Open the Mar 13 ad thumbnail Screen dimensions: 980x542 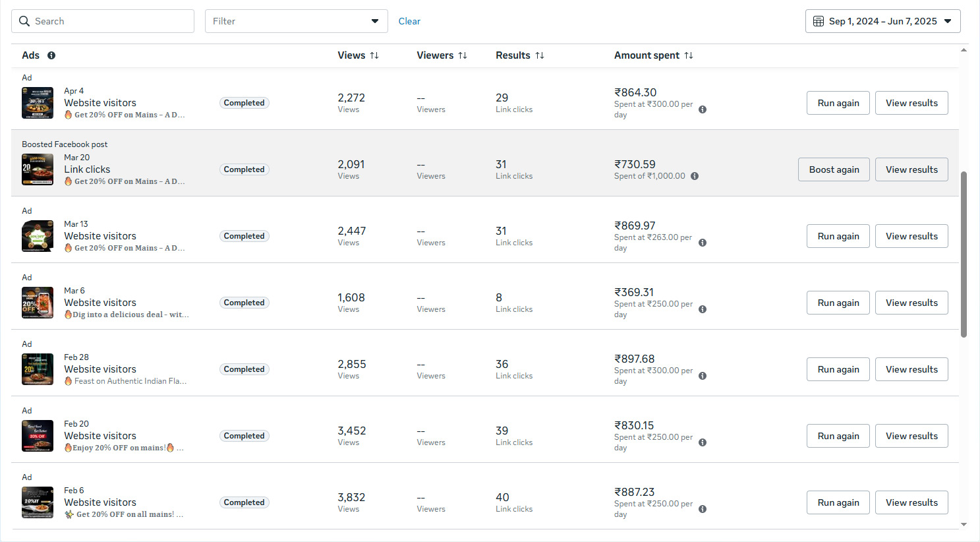point(38,236)
